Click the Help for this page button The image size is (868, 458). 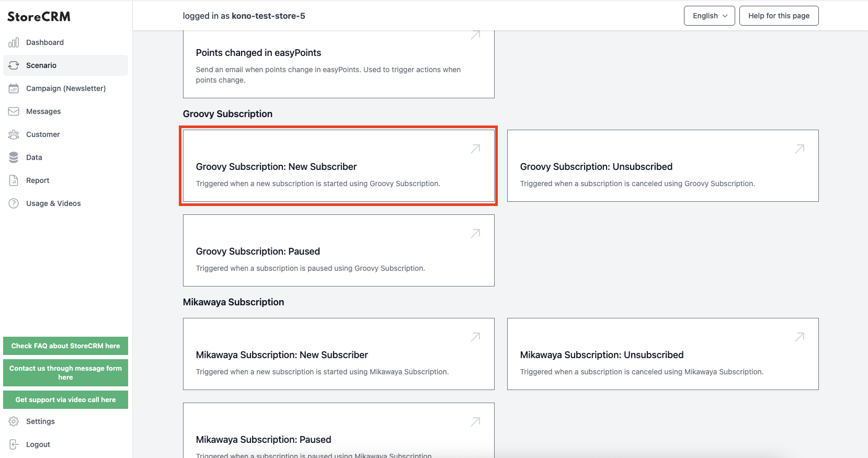coord(779,16)
